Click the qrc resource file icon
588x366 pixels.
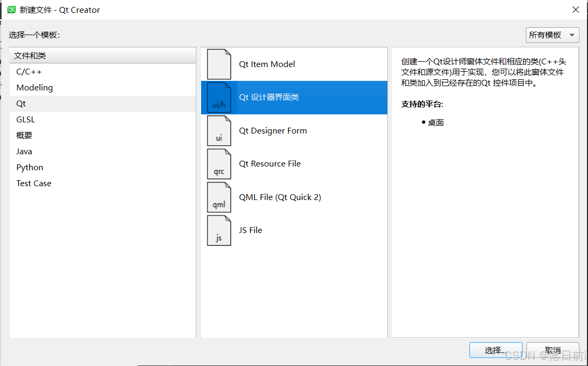(219, 164)
